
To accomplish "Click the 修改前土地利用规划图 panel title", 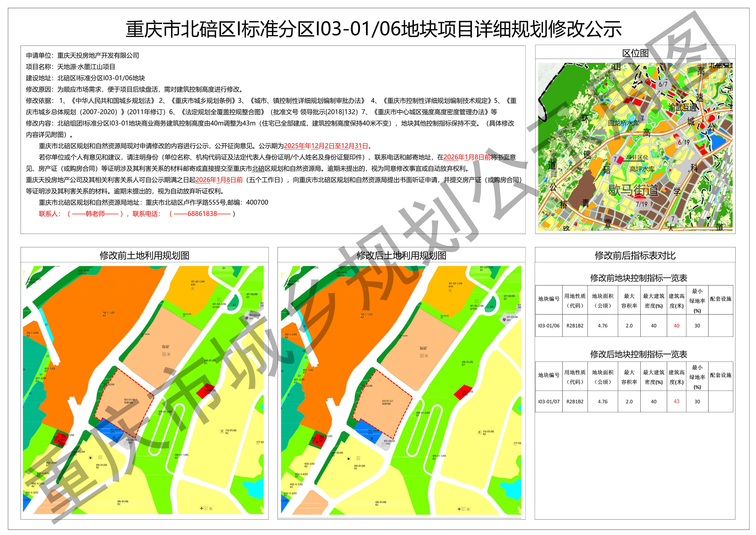I will point(145,255).
